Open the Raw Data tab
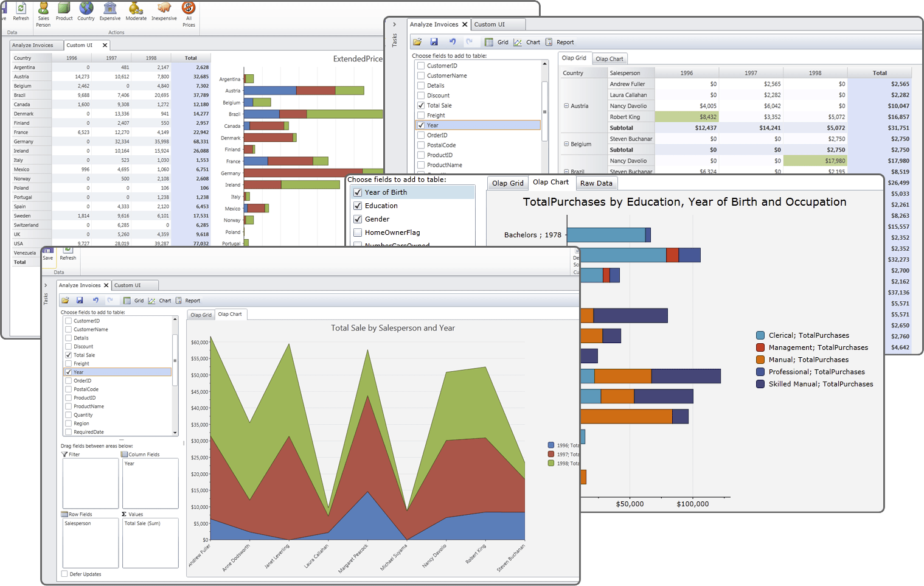The width and height of the screenshot is (924, 586). coord(596,183)
